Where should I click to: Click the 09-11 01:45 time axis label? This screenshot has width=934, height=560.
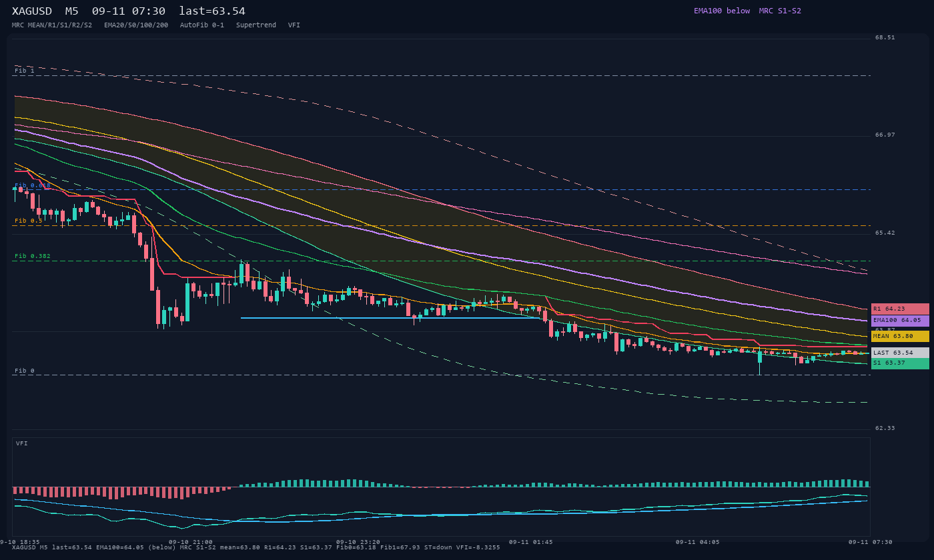531,542
